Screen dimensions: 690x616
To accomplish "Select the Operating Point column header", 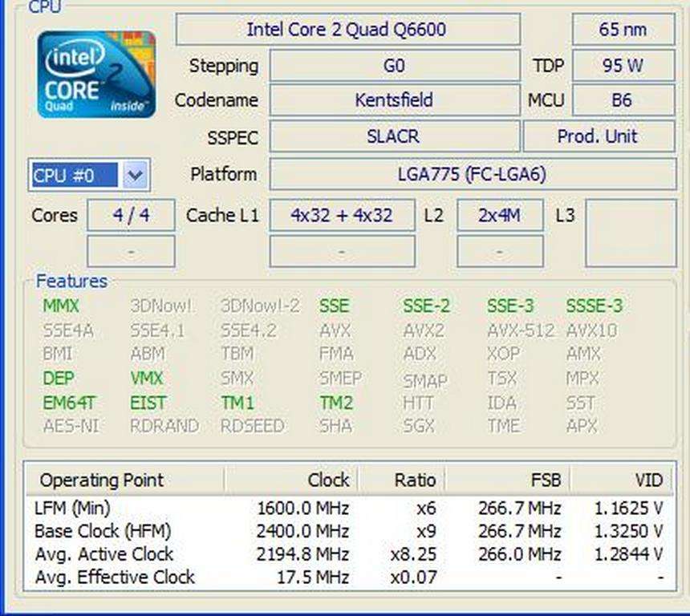I will click(101, 480).
